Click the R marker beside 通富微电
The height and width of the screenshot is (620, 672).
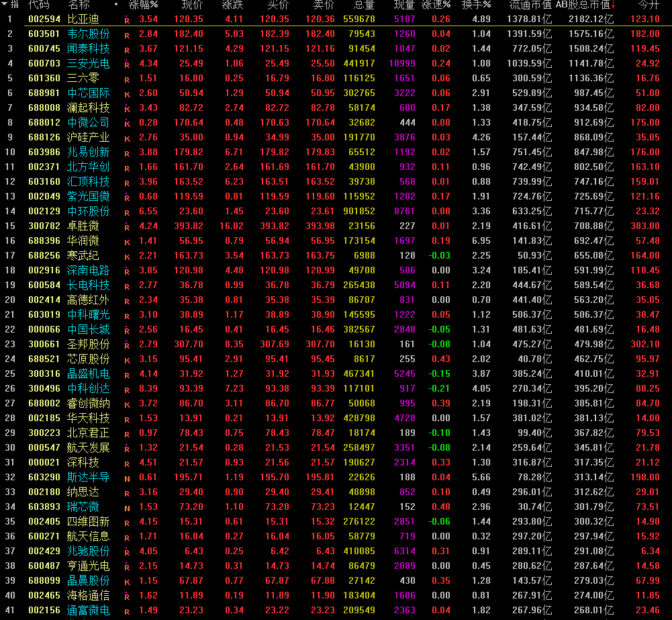point(127,611)
